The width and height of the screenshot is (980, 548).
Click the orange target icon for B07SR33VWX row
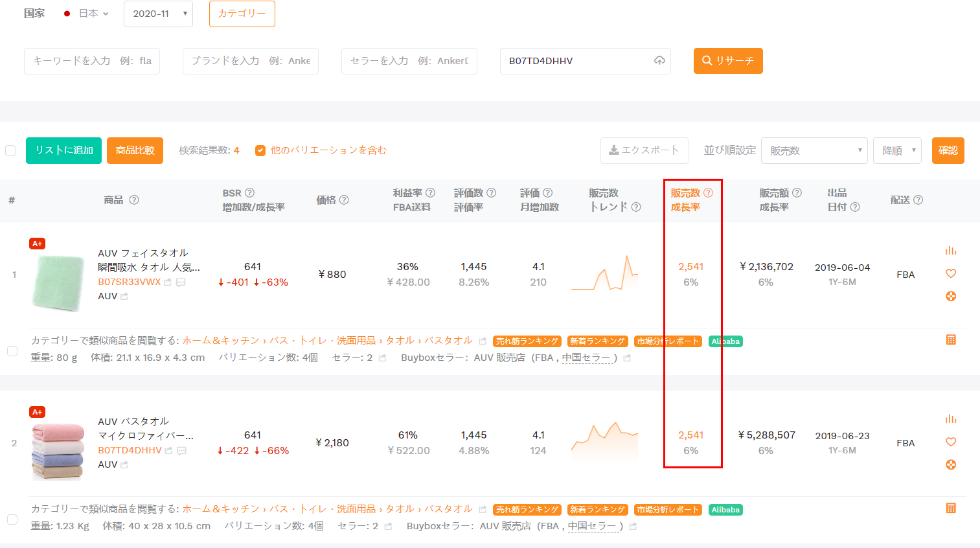950,296
